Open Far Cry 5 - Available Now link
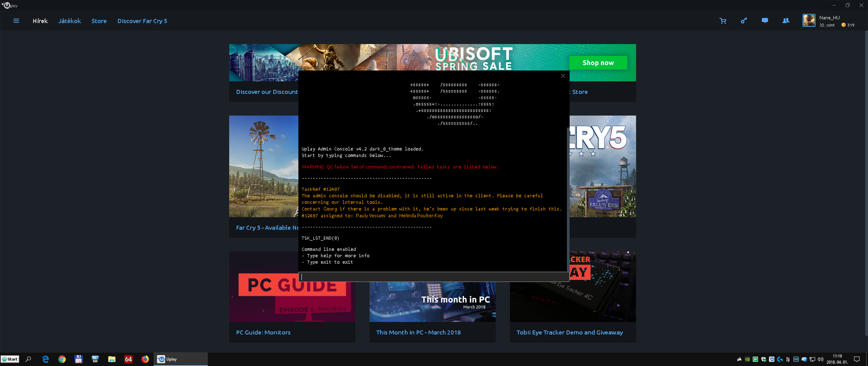The image size is (868, 366). tap(267, 227)
